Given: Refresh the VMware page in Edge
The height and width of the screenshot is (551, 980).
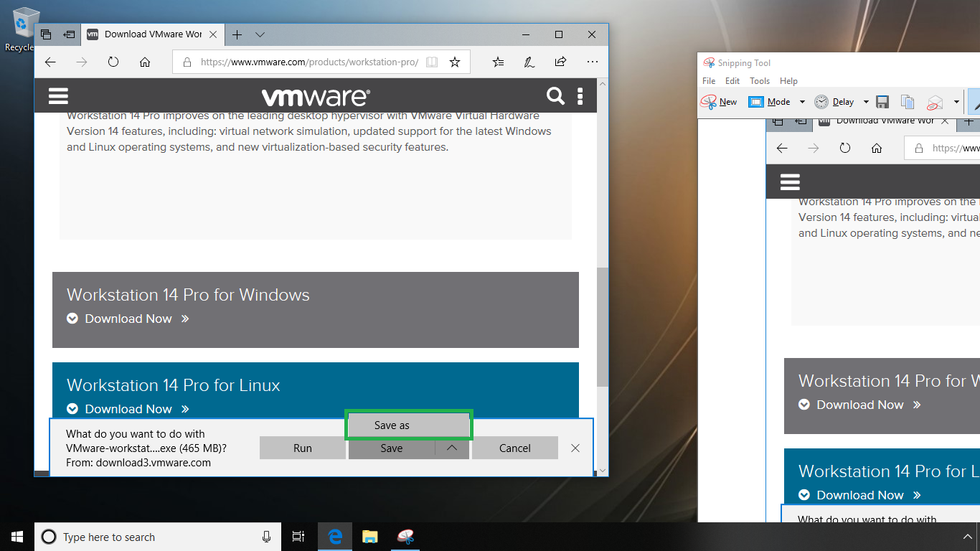Looking at the screenshot, I should [113, 62].
